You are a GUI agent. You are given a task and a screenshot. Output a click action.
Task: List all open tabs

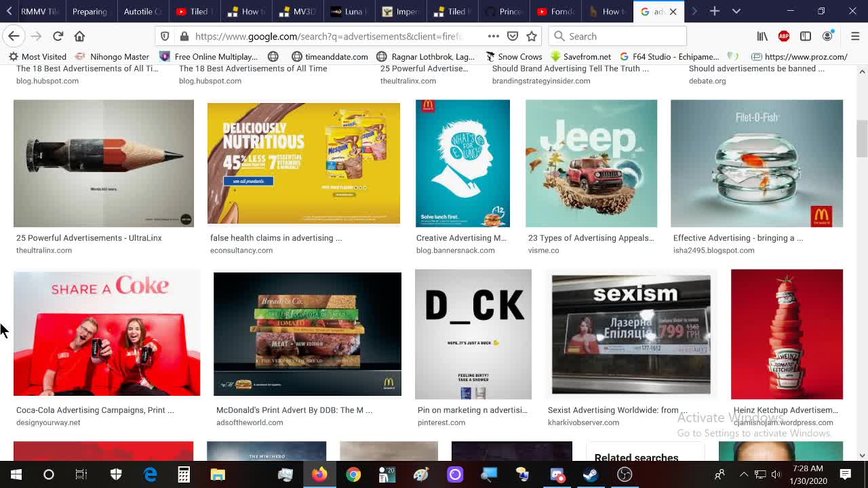pos(736,11)
